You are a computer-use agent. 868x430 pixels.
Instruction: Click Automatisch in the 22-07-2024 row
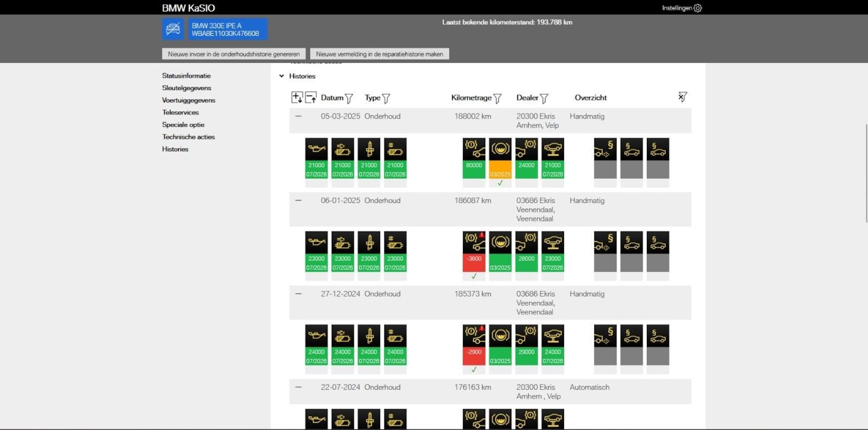click(590, 387)
